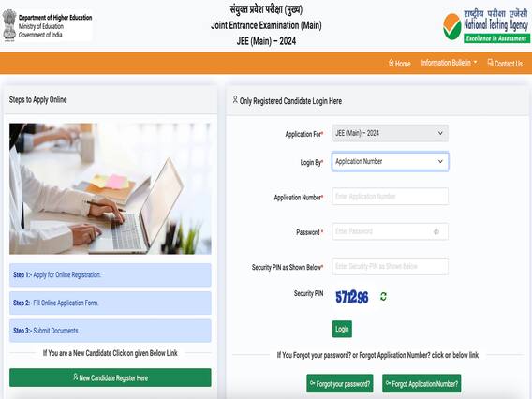Click New Candidate Register Here button

[111, 377]
